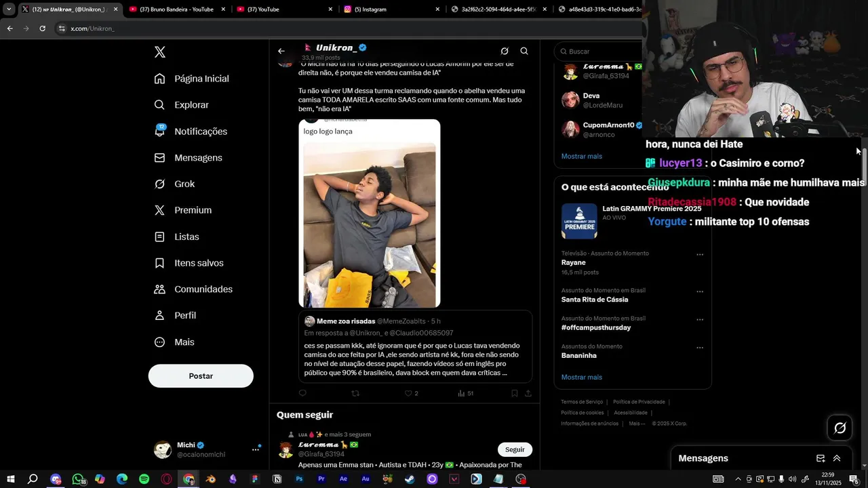
Task: Switch to Bruno Bandeira YouTube tab
Action: [x=176, y=9]
